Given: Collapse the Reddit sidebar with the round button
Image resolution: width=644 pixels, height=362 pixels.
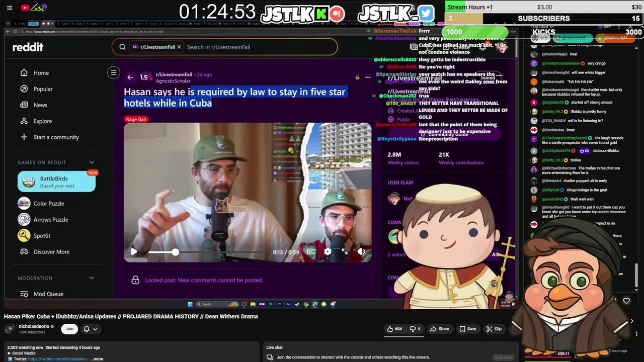Looking at the screenshot, I should click(114, 73).
